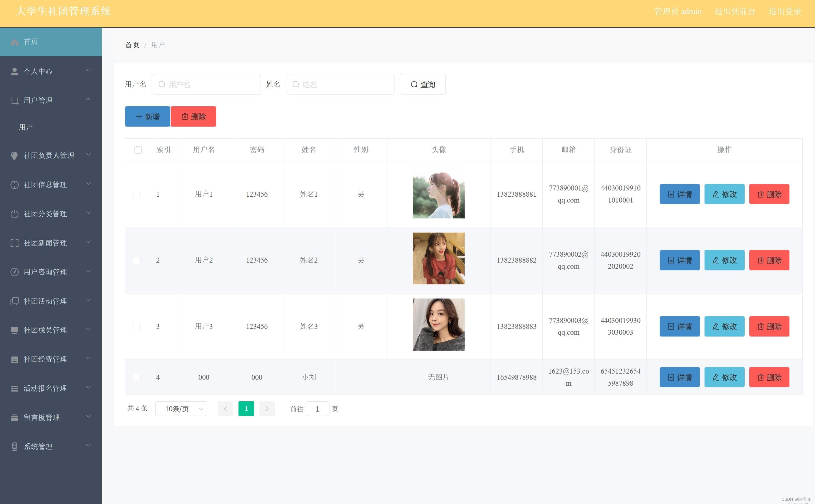Select the checkbox for user 小刘

[137, 377]
